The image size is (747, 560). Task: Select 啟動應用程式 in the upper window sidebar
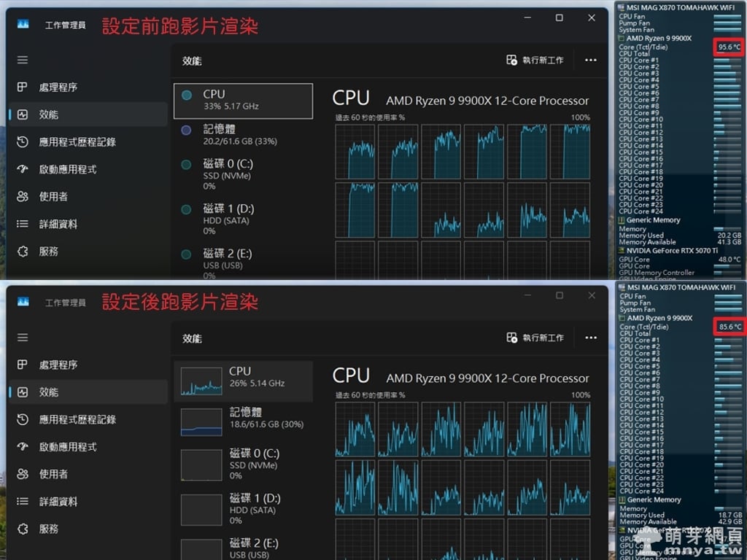(67, 169)
